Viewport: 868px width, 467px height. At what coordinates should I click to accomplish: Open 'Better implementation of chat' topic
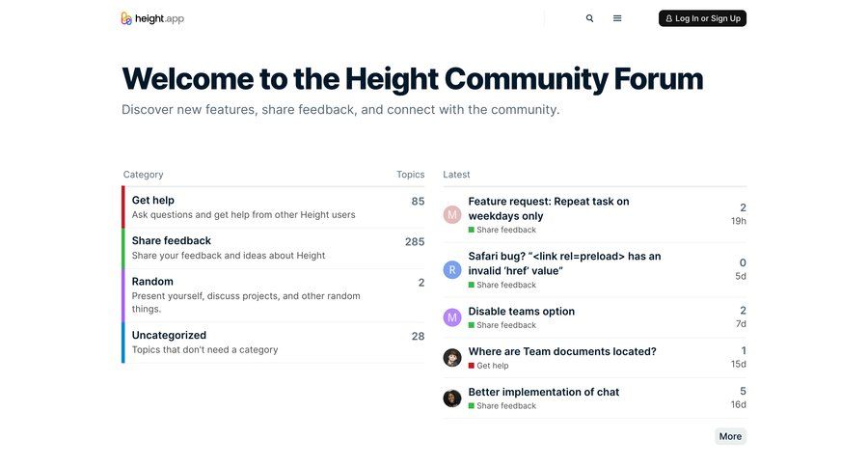point(544,392)
